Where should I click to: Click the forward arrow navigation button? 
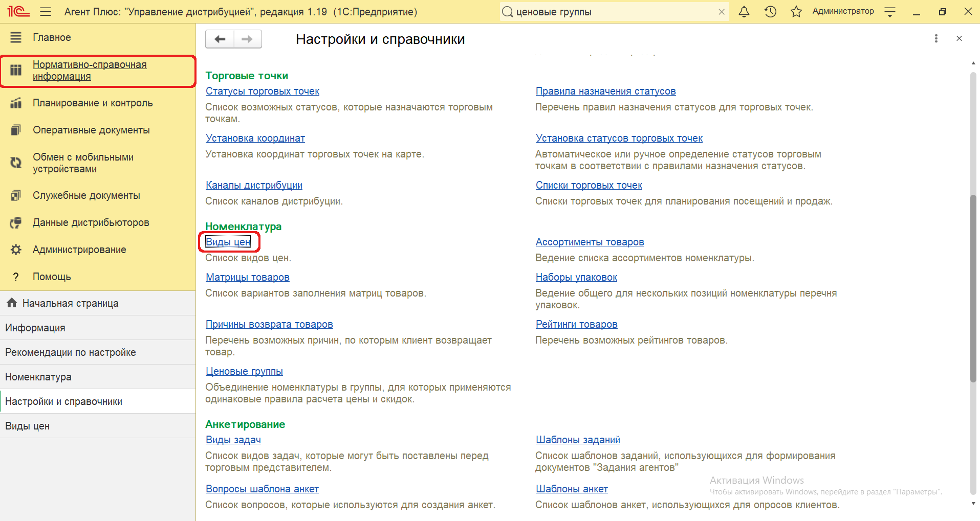(248, 39)
